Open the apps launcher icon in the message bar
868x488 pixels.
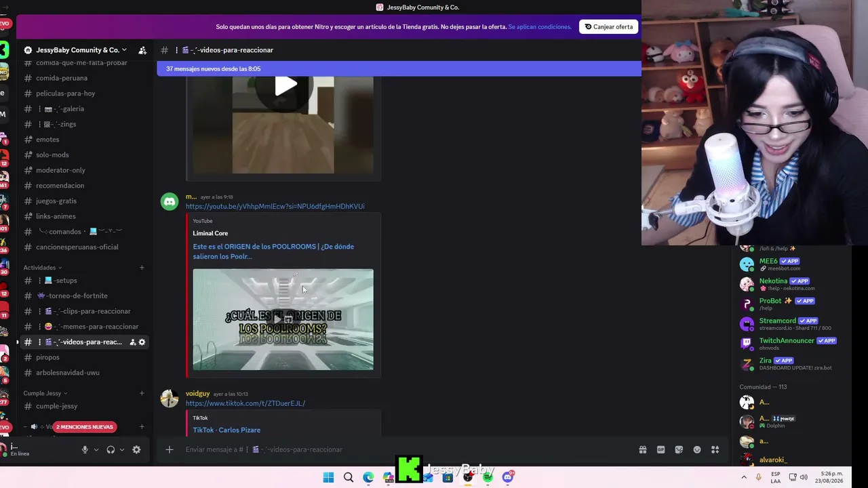(x=715, y=449)
